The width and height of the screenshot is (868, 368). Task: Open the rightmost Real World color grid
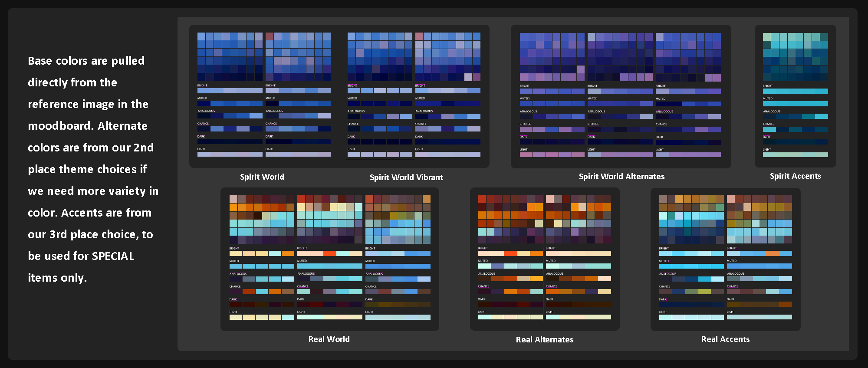pos(398,219)
